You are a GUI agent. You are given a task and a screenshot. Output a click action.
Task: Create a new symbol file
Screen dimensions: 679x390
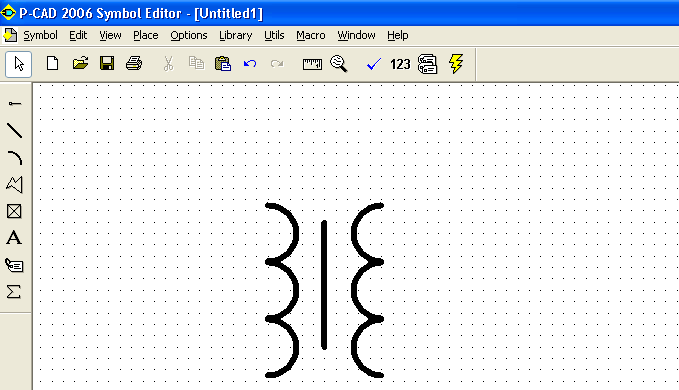pos(52,64)
